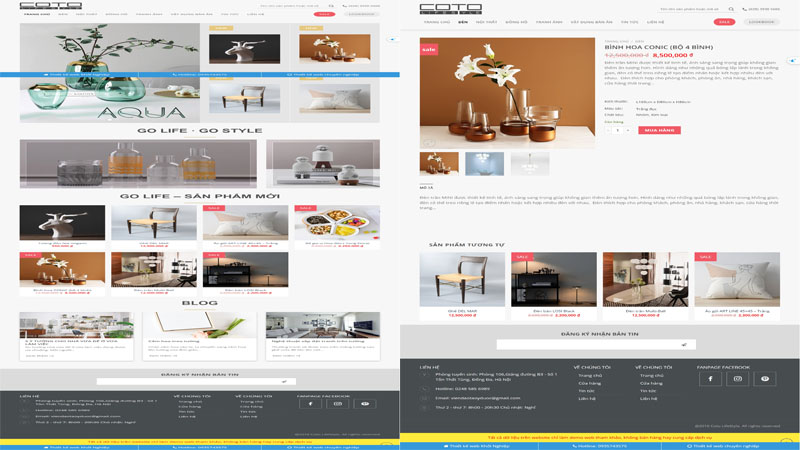
Task: Open the Áo gối ART LINE similar product
Action: [x=737, y=286]
